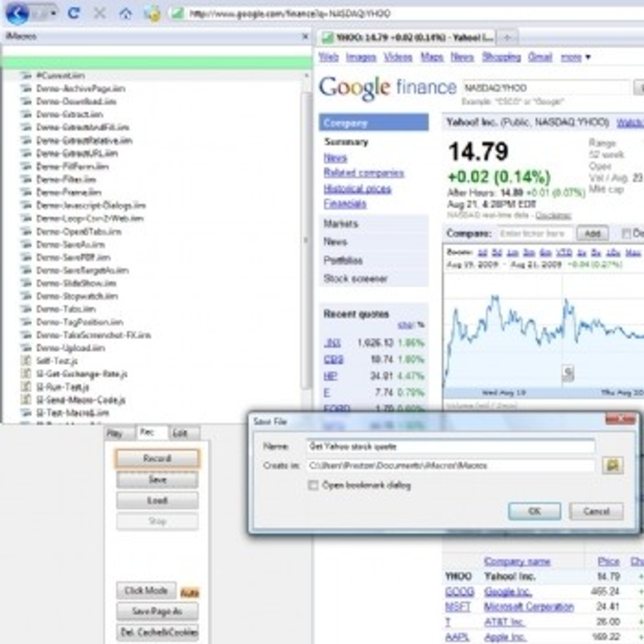Click the Save Page As button
Screen dimensions: 644x644
(157, 611)
